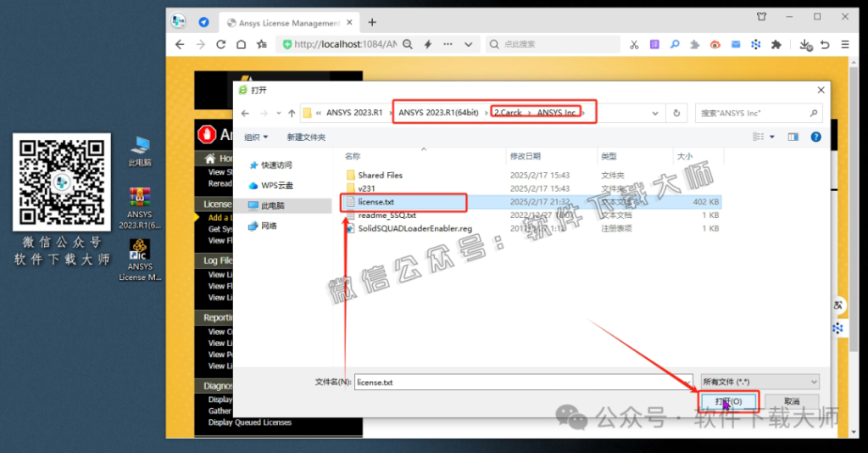
Task: Open the 组织 organize menu
Action: click(x=256, y=137)
